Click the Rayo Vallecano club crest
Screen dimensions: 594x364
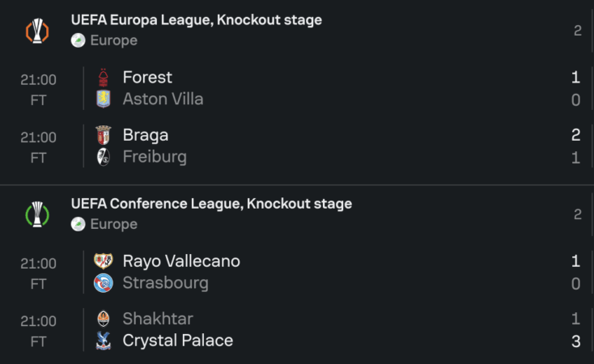point(104,261)
